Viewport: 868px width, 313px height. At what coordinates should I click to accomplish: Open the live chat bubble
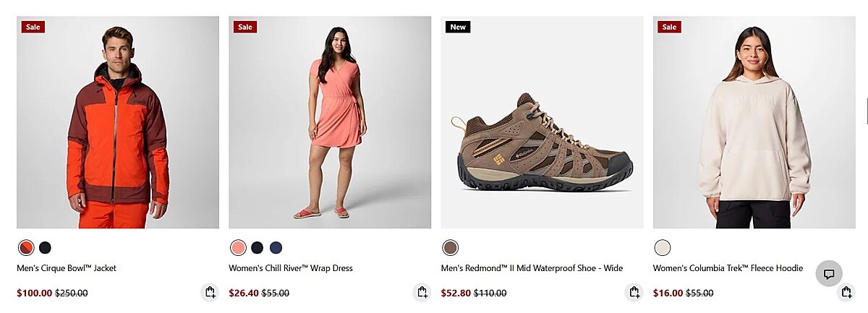click(829, 274)
